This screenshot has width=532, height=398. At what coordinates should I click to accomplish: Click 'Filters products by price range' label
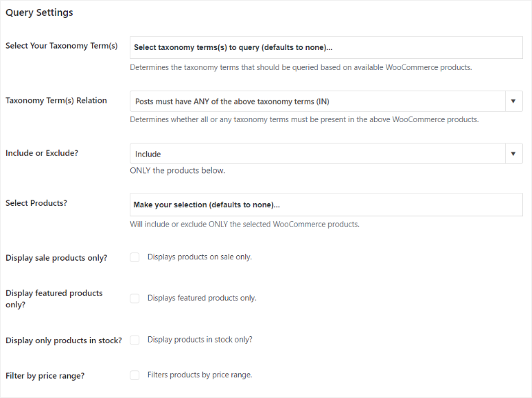[x=200, y=375]
